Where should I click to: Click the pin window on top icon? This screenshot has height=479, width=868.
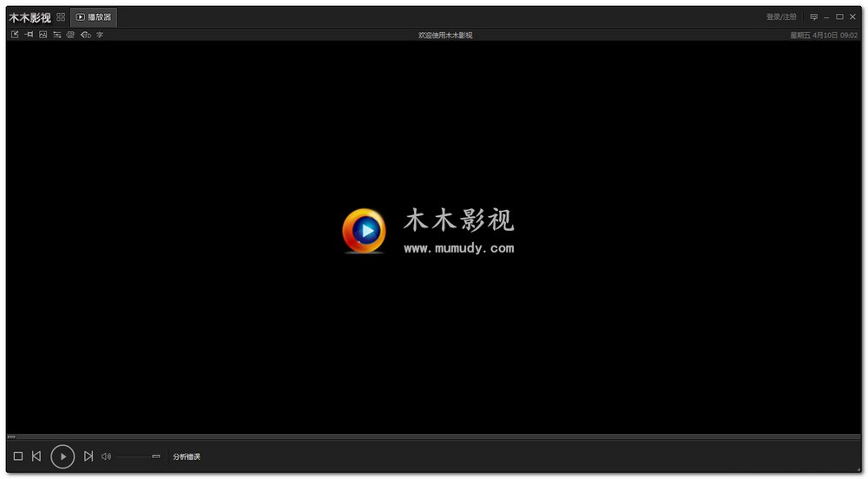pos(29,35)
